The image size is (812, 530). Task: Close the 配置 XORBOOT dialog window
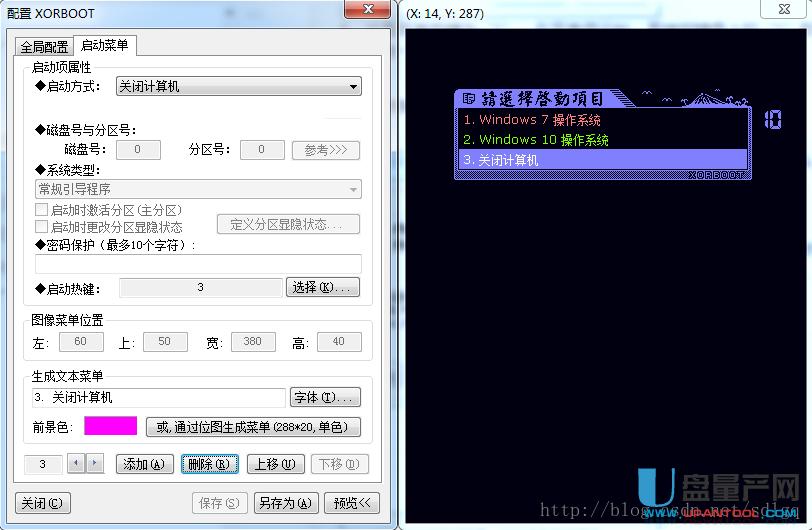pyautogui.click(x=368, y=9)
